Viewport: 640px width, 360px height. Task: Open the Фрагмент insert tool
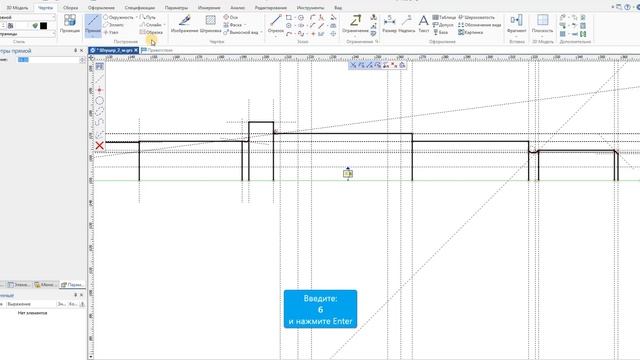516,22
